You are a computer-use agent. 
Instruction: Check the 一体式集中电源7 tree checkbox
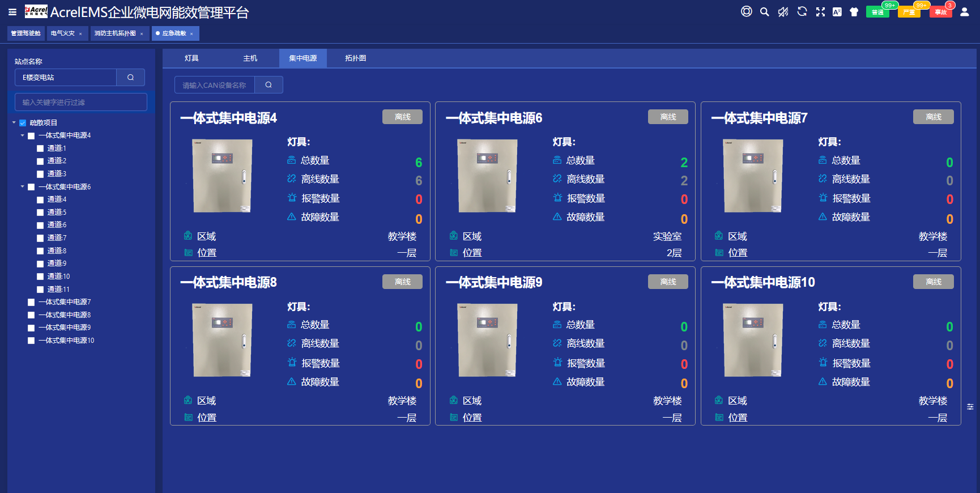(31, 302)
